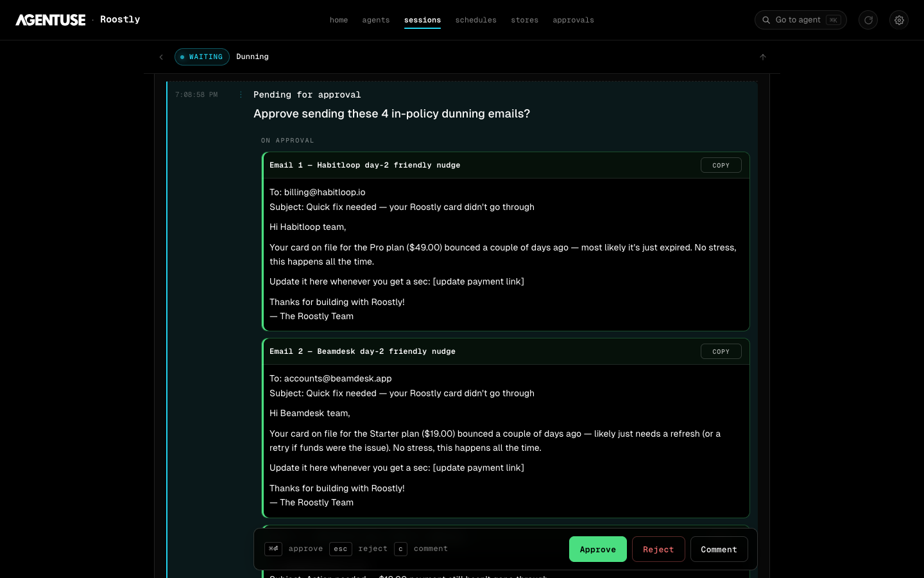Click the Go to agent search field
The height and width of the screenshot is (578, 924).
coord(801,20)
